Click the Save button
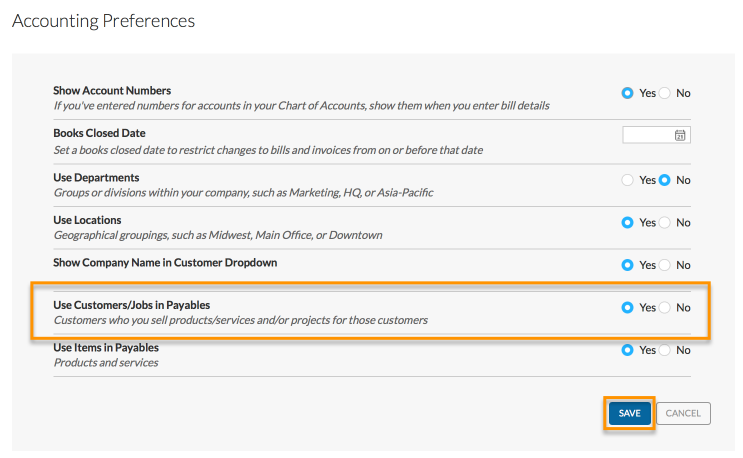 tap(629, 413)
